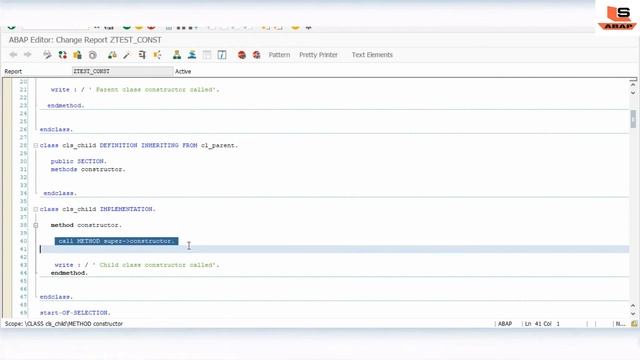Click 'Ln 41 Col 1' in status bar
Viewport: 640px width, 360px height.
click(x=542, y=324)
